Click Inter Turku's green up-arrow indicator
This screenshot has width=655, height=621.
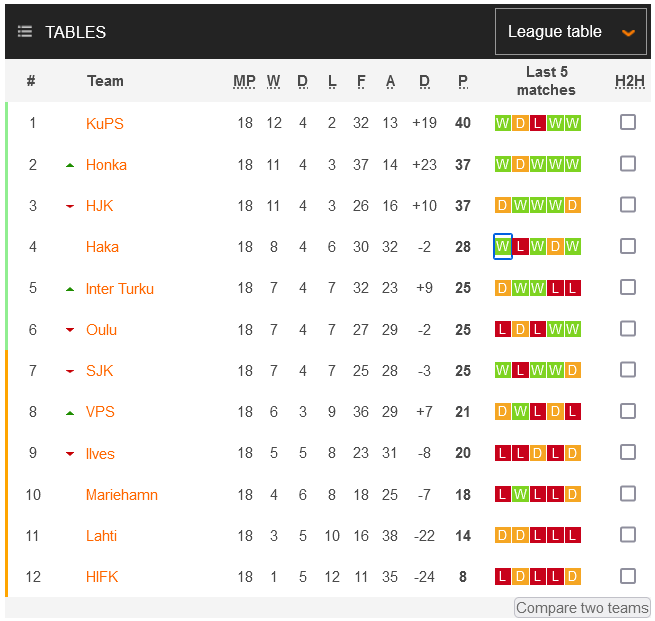pos(70,289)
